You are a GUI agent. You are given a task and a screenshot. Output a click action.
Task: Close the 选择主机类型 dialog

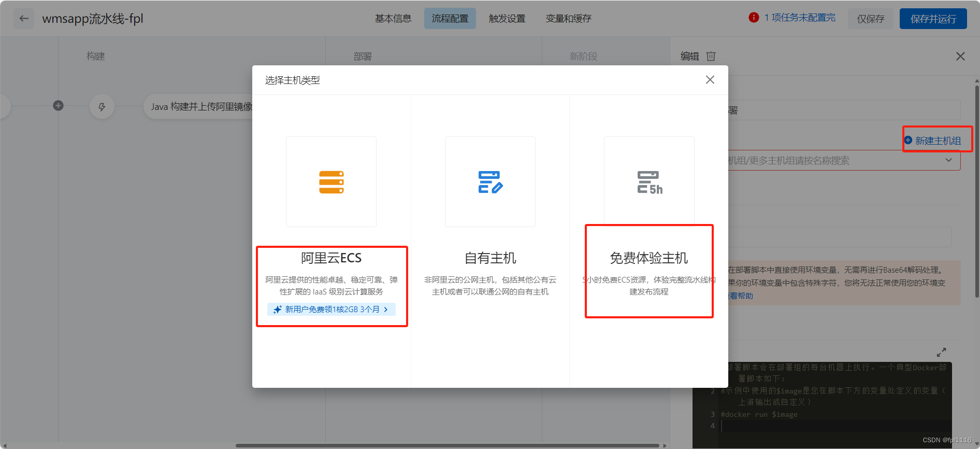click(710, 79)
